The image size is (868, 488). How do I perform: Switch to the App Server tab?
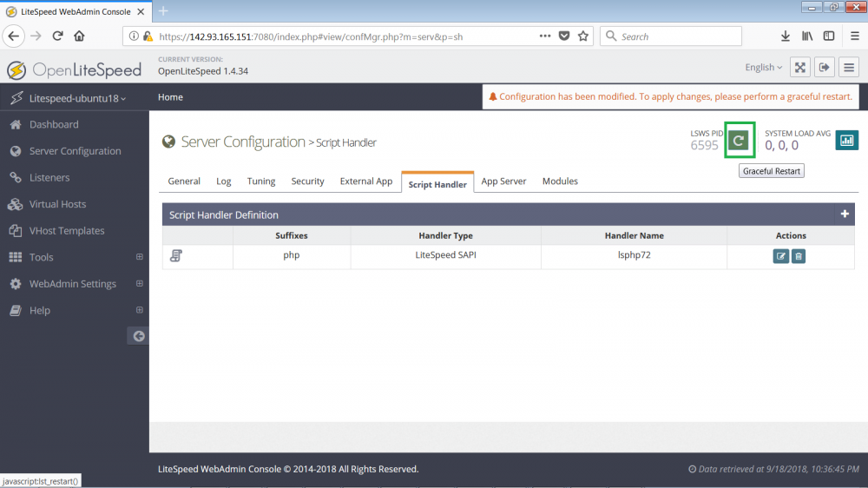click(503, 181)
